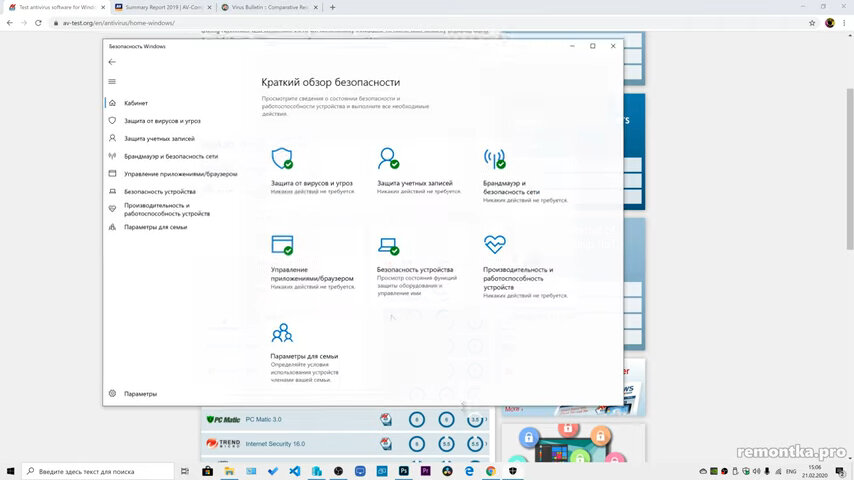
Task: Open the Брандмауэр и безопасность сети tile title
Action: 511,188
